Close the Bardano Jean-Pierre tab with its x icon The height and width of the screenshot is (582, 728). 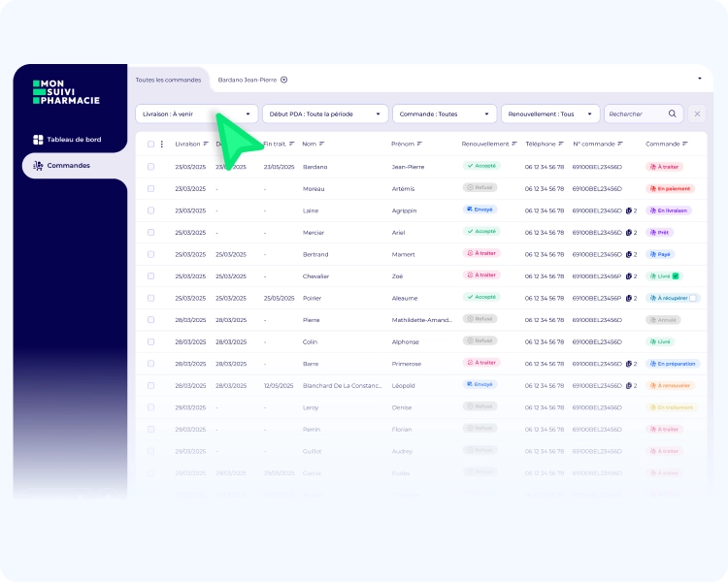pos(283,80)
